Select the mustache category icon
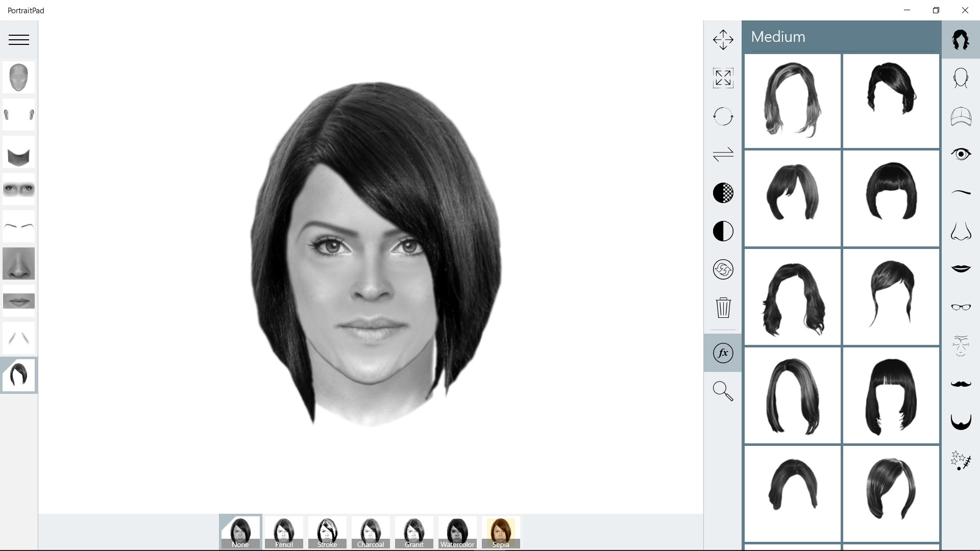Screen dimensions: 980x551 [x=961, y=384]
